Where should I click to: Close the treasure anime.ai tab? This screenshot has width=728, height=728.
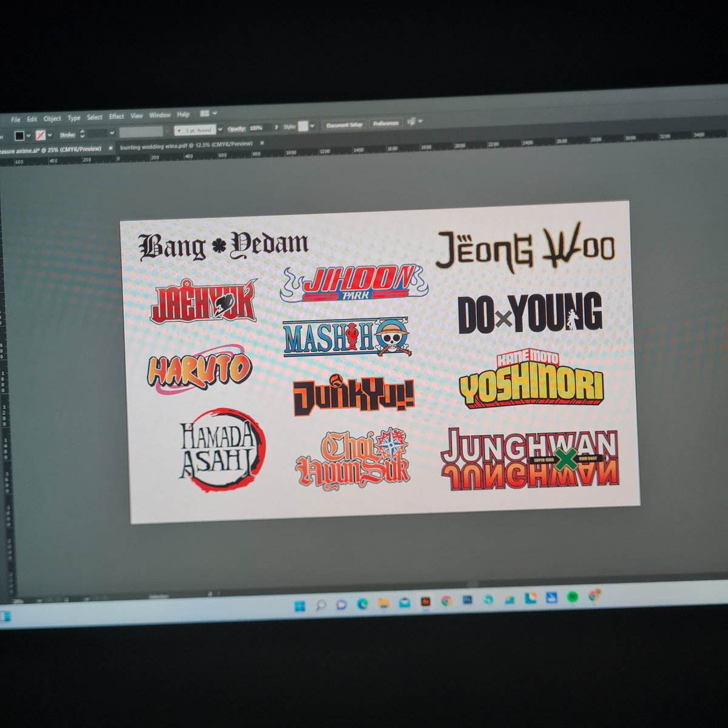tap(110, 148)
